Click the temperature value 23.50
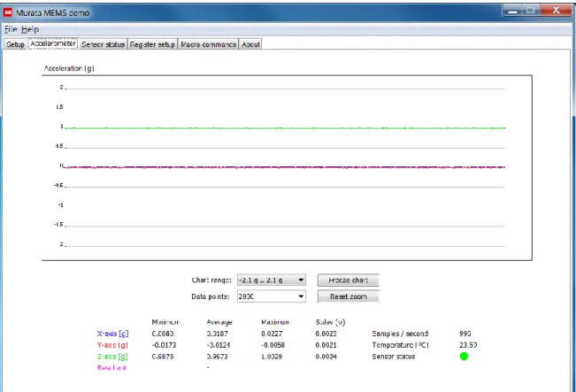 pyautogui.click(x=468, y=345)
